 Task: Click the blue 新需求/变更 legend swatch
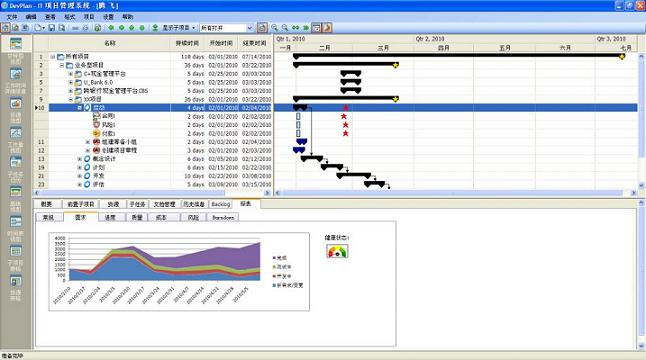(x=274, y=285)
